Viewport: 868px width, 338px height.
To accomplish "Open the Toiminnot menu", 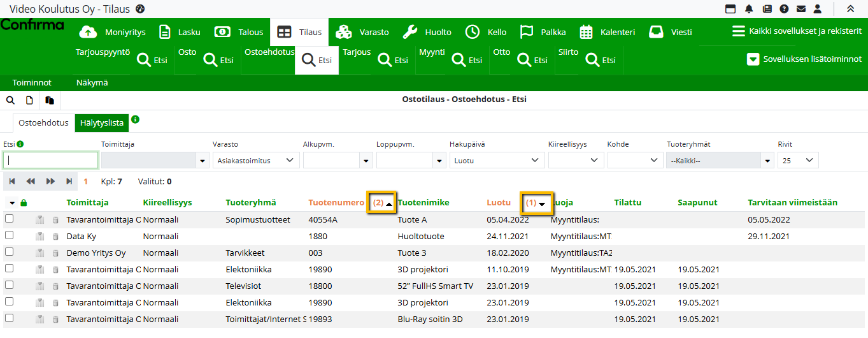I will pyautogui.click(x=32, y=83).
